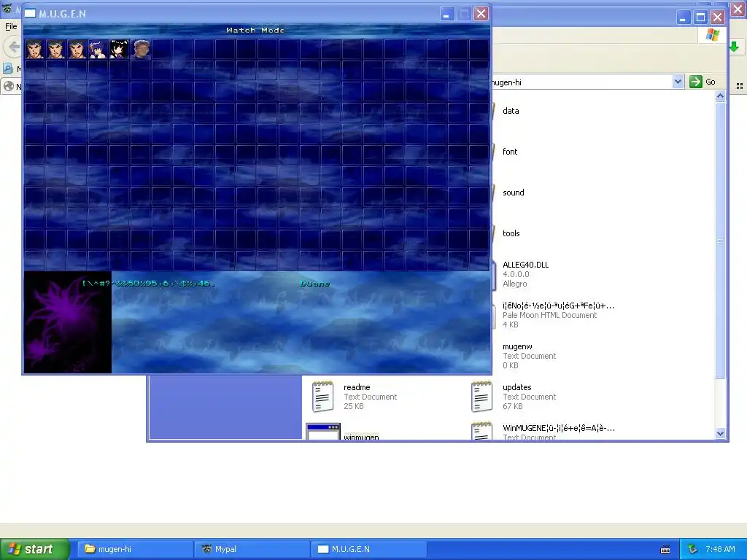The image size is (747, 560).
Task: Minimize the M.U.G.E.N window
Action: point(446,14)
